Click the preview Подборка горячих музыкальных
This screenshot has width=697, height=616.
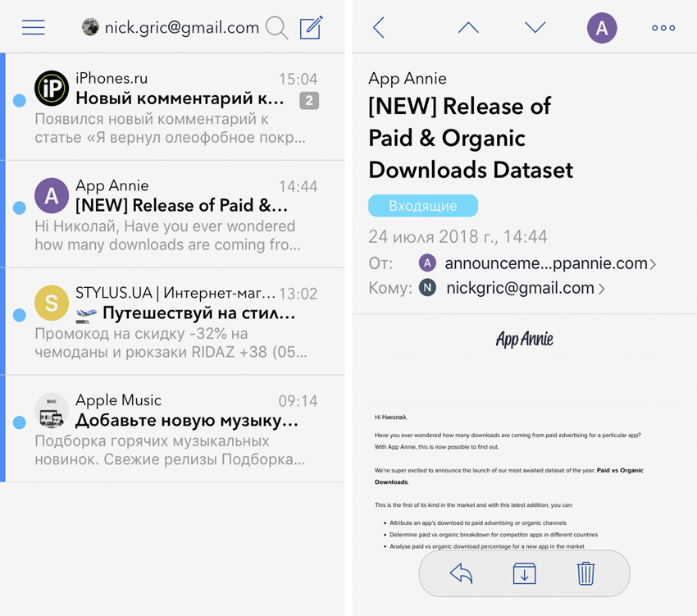(170, 450)
